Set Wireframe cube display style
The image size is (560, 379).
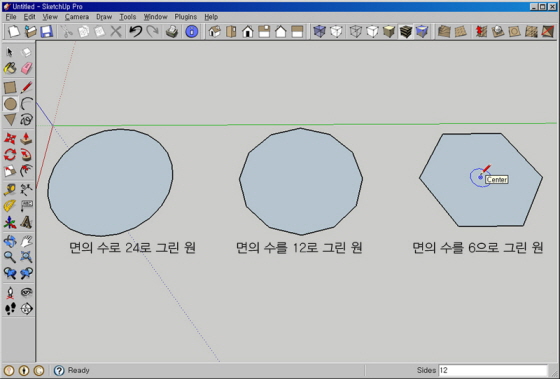pyautogui.click(x=355, y=32)
